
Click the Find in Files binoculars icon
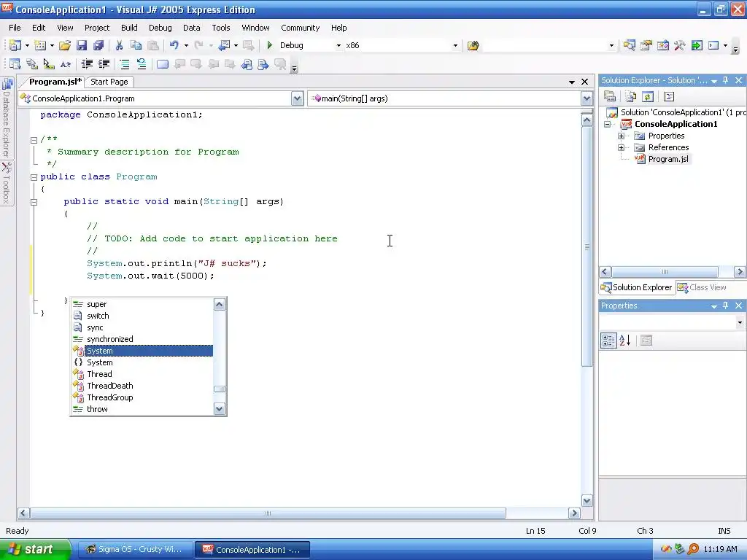[473, 45]
